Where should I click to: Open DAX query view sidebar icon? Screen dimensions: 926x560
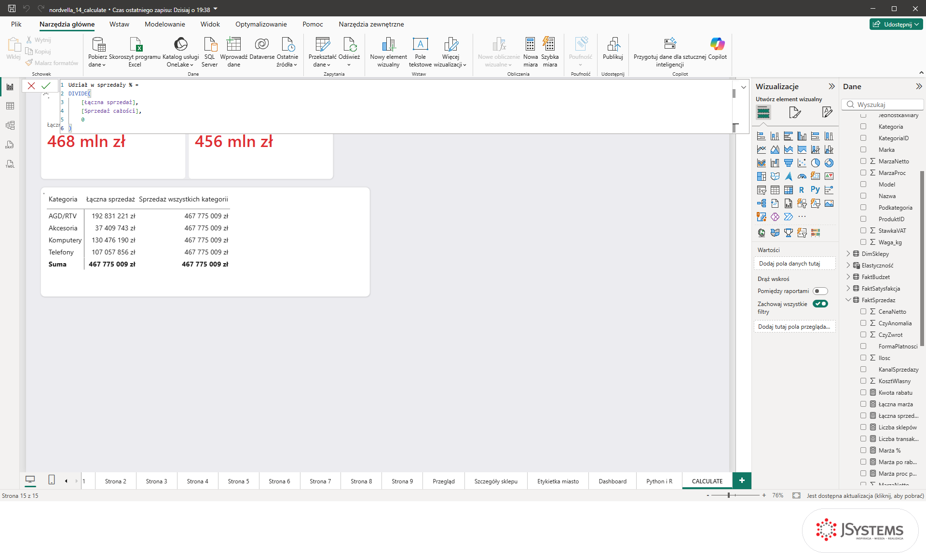click(10, 145)
